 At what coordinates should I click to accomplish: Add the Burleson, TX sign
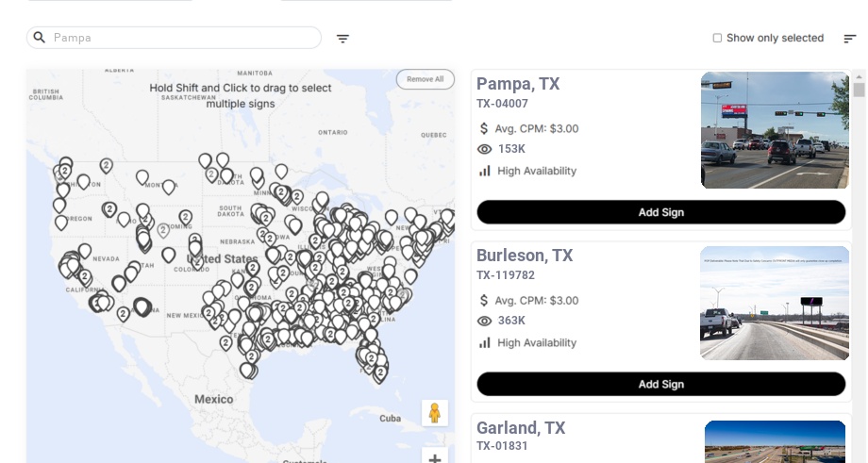(x=661, y=384)
